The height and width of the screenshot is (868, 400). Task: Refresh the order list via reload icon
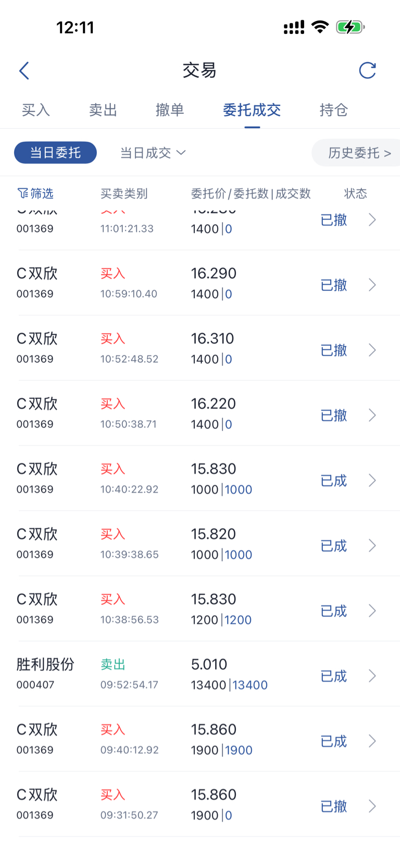click(367, 70)
